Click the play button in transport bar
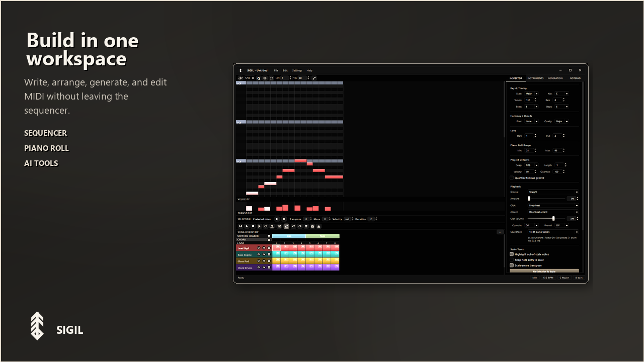The image size is (644, 362). click(247, 226)
